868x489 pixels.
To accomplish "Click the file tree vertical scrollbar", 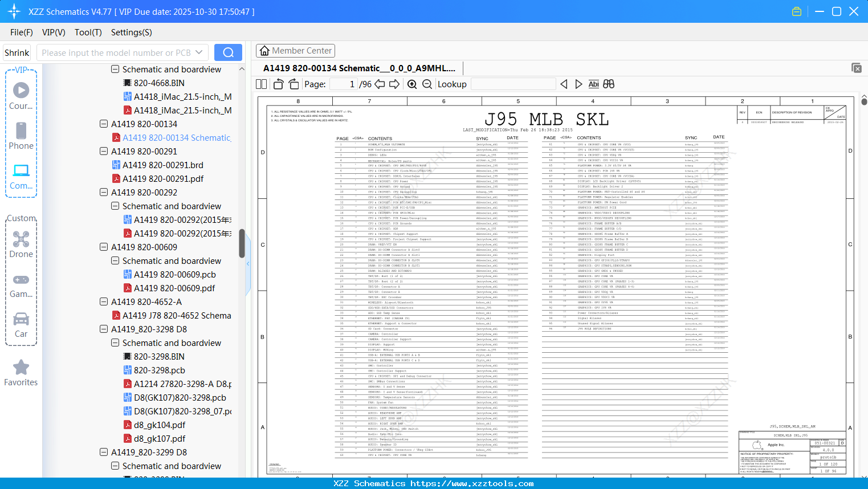I will pos(242,243).
